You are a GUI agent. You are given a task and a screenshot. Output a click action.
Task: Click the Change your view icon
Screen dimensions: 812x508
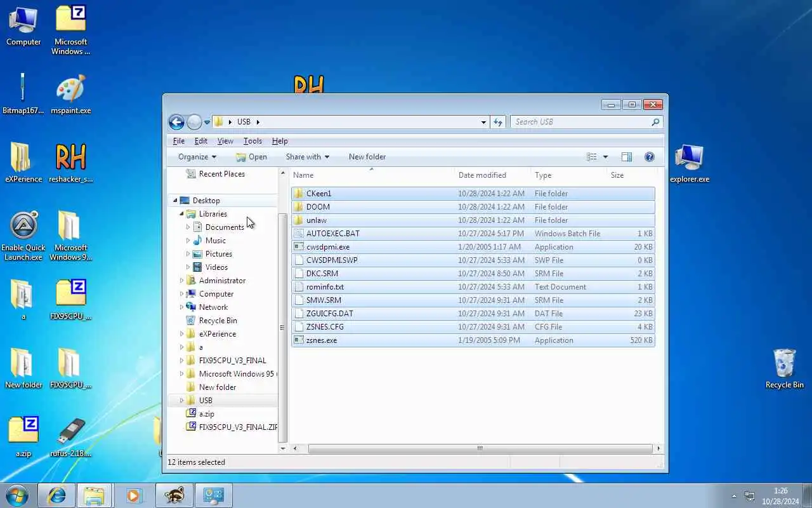[x=592, y=157]
